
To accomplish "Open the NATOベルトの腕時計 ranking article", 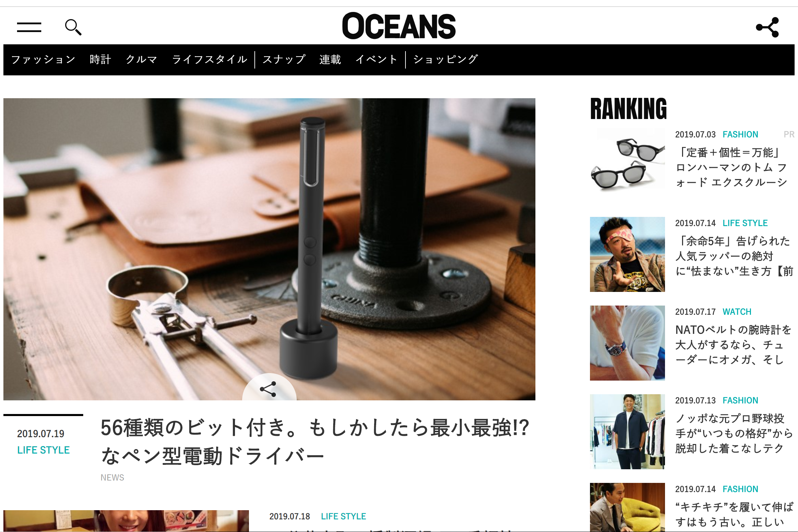I will [x=733, y=345].
